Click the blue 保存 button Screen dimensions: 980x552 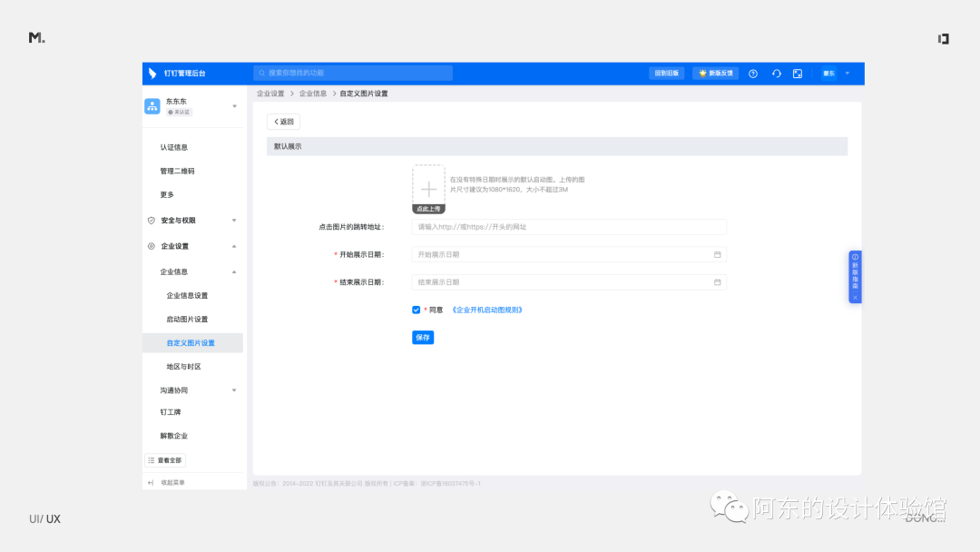(x=423, y=338)
